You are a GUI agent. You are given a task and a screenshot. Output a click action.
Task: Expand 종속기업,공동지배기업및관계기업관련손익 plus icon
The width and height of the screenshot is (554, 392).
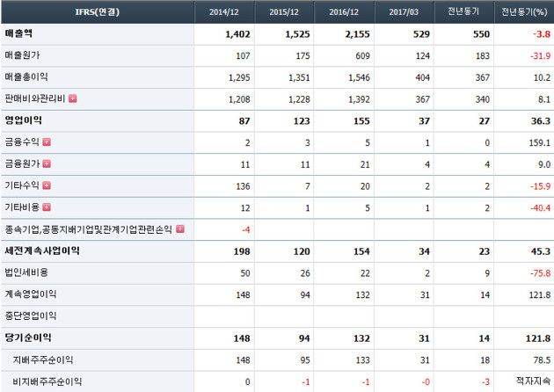pyautogui.click(x=180, y=229)
